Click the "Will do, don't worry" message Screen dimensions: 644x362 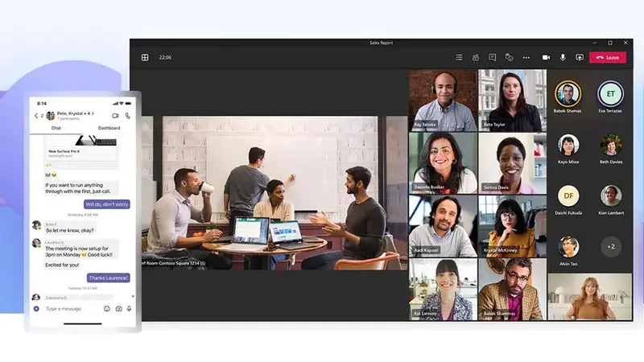(107, 204)
